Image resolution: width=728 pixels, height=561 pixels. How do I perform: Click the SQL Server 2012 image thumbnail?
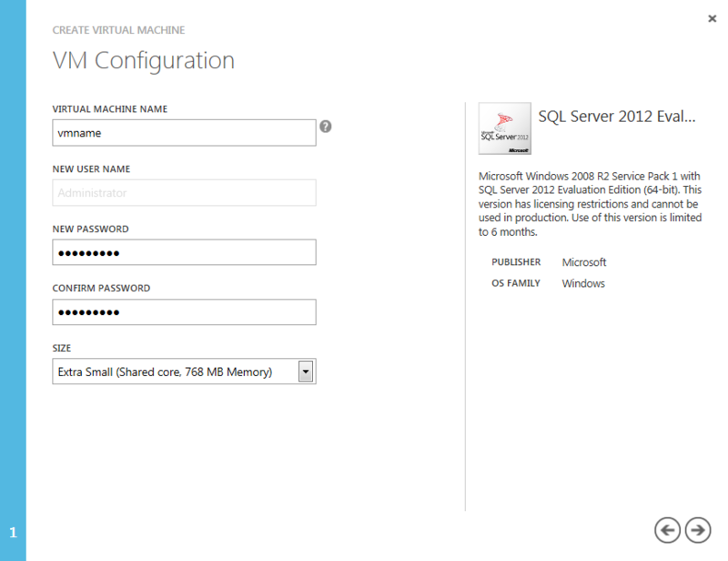tap(504, 128)
